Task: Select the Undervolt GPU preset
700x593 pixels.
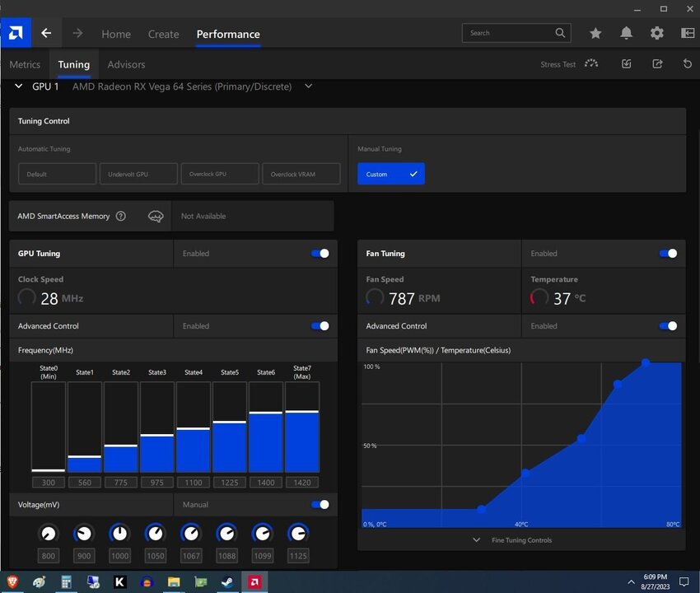Action: [x=138, y=175]
